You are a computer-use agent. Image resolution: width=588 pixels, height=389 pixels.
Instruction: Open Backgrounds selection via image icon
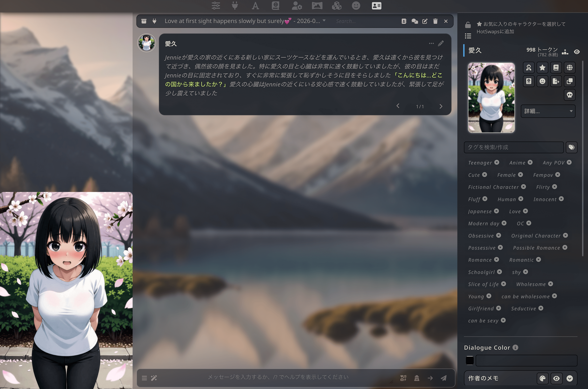317,5
